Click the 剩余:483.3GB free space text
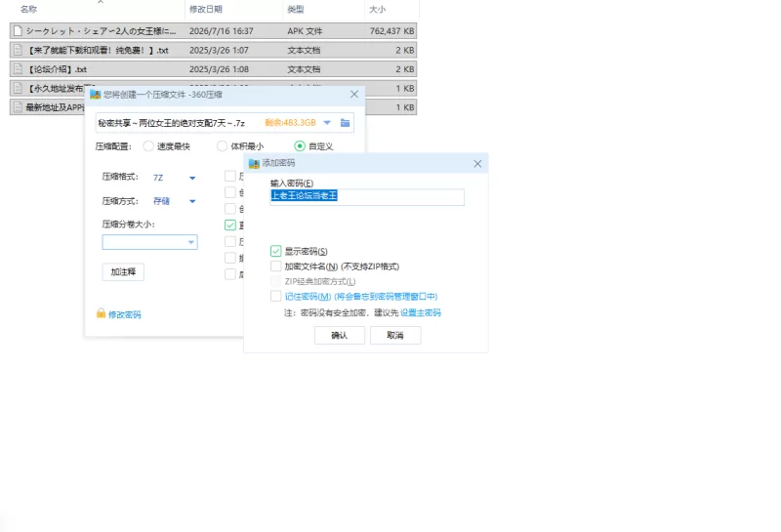The width and height of the screenshot is (781, 532). tap(290, 123)
